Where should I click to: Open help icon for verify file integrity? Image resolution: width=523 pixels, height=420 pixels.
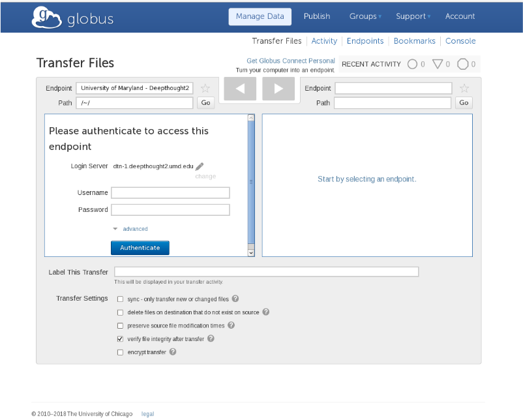pos(211,338)
